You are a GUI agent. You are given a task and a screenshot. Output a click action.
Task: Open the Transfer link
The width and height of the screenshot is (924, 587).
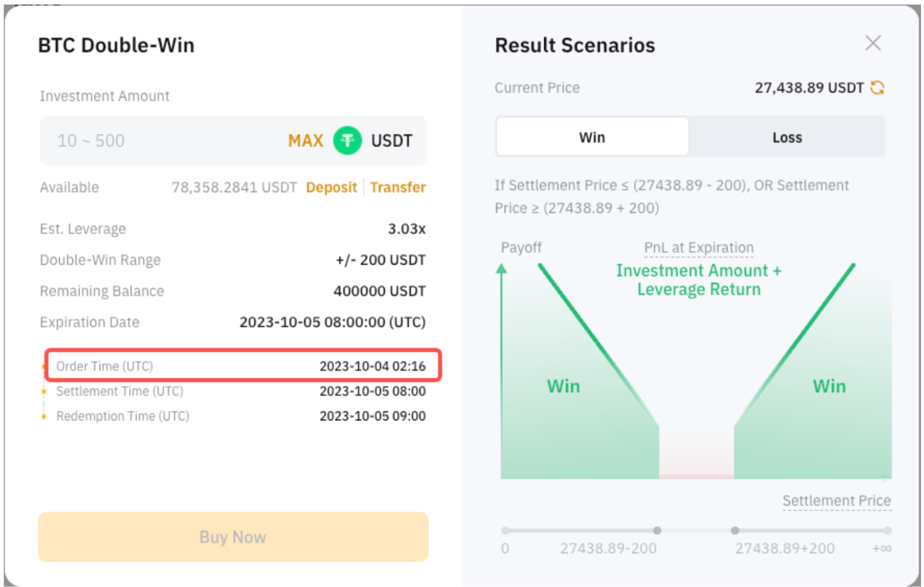(x=398, y=187)
